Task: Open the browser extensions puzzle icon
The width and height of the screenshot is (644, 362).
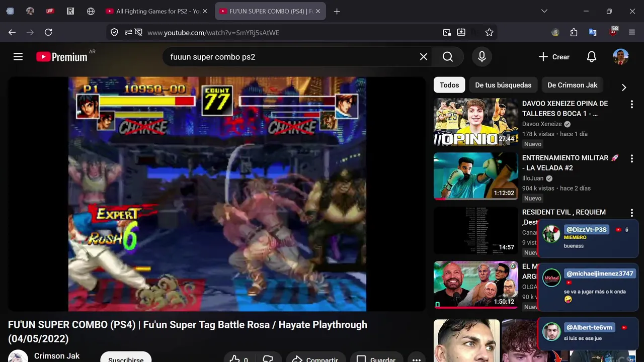Action: pyautogui.click(x=574, y=32)
